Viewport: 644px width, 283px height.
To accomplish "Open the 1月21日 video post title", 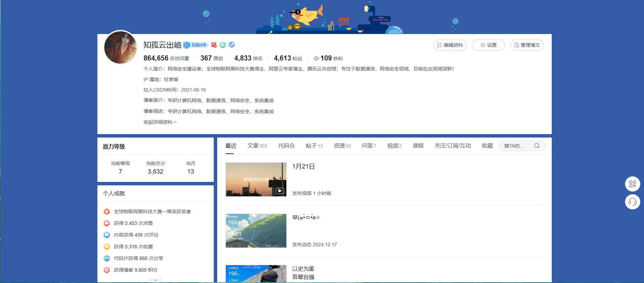I will [x=303, y=166].
